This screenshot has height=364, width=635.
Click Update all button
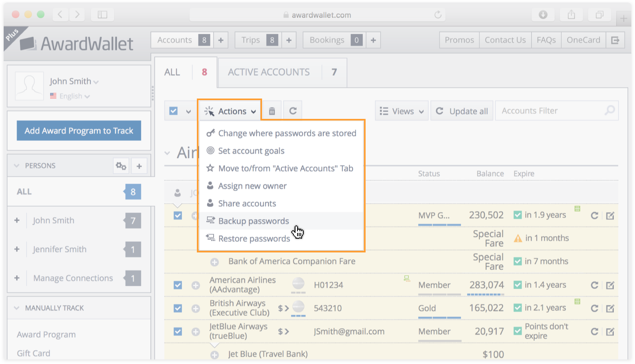(x=462, y=111)
